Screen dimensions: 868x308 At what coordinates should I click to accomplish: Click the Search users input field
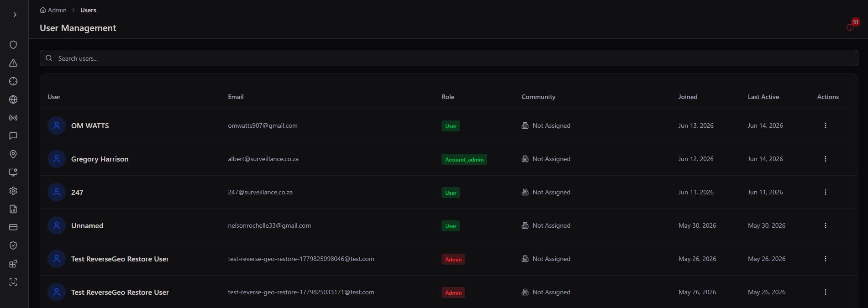coord(449,58)
